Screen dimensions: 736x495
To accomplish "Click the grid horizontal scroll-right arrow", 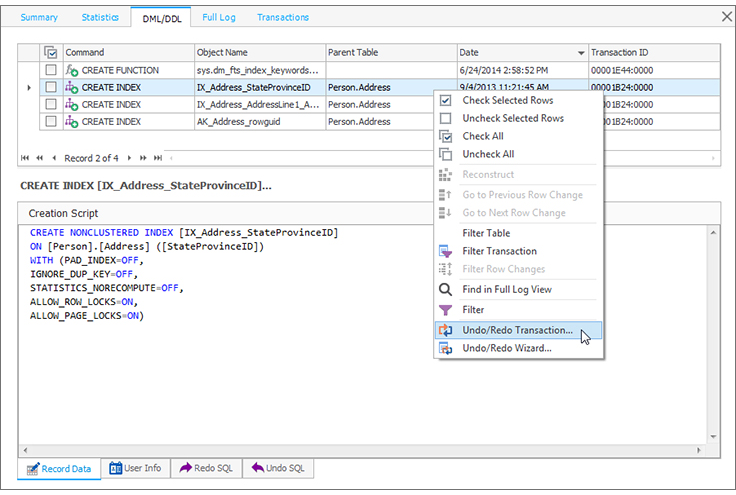I will 713,158.
